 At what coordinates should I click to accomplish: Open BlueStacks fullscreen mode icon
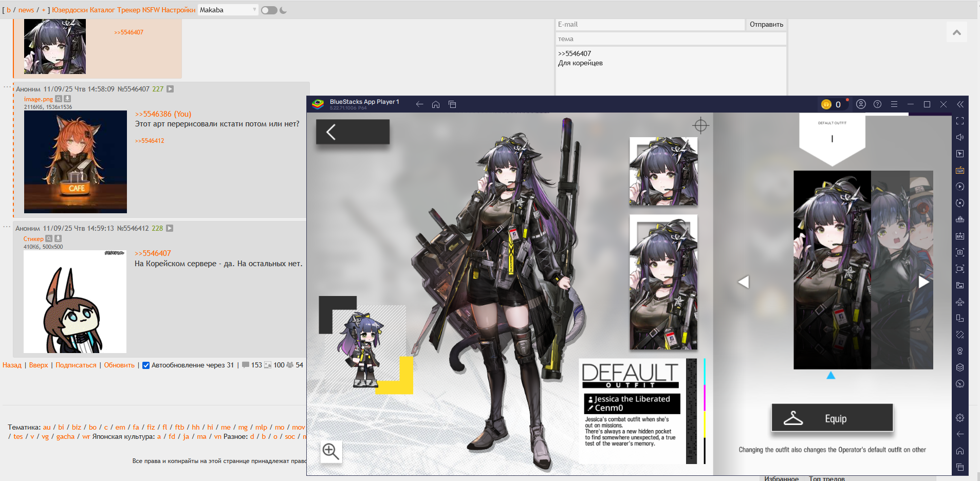tap(960, 121)
